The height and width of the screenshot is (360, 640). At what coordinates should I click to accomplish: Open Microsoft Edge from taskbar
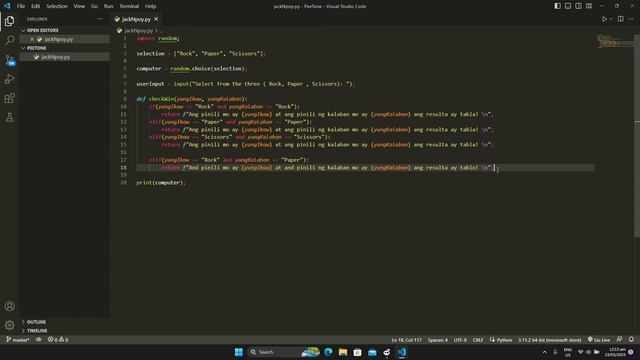328,352
